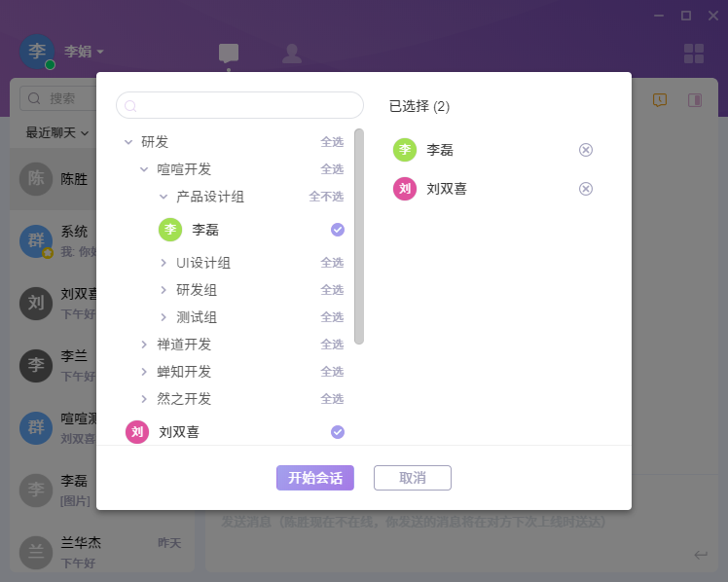Toggle the sidebar panel icon
Image resolution: width=728 pixels, height=582 pixels.
[x=695, y=100]
